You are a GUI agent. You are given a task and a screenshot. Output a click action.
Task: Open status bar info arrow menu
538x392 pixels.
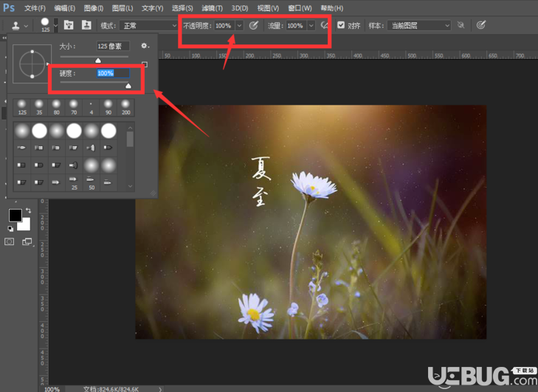(x=160, y=389)
